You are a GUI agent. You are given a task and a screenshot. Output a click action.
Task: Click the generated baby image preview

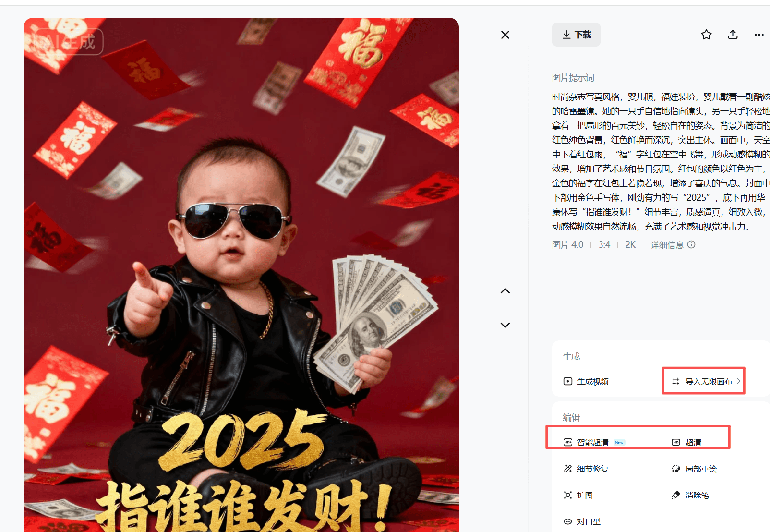(241, 275)
